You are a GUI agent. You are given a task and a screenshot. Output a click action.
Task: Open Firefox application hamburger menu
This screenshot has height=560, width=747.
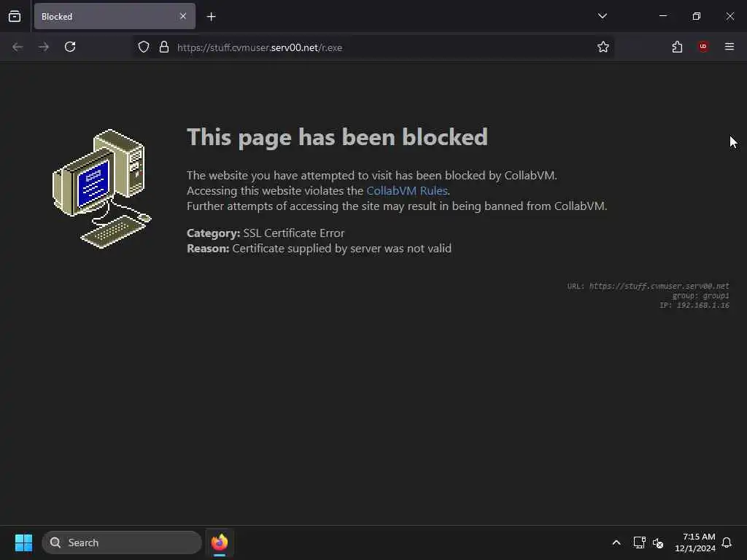(729, 47)
